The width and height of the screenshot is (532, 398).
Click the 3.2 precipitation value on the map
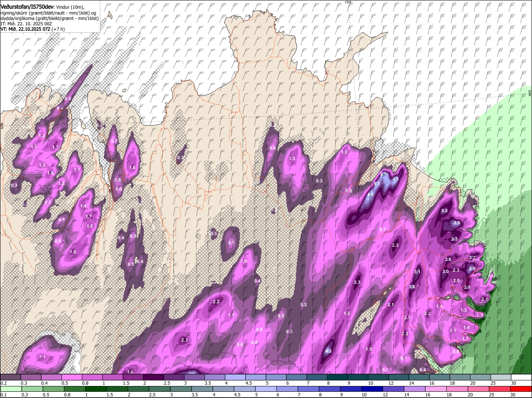click(x=472, y=258)
